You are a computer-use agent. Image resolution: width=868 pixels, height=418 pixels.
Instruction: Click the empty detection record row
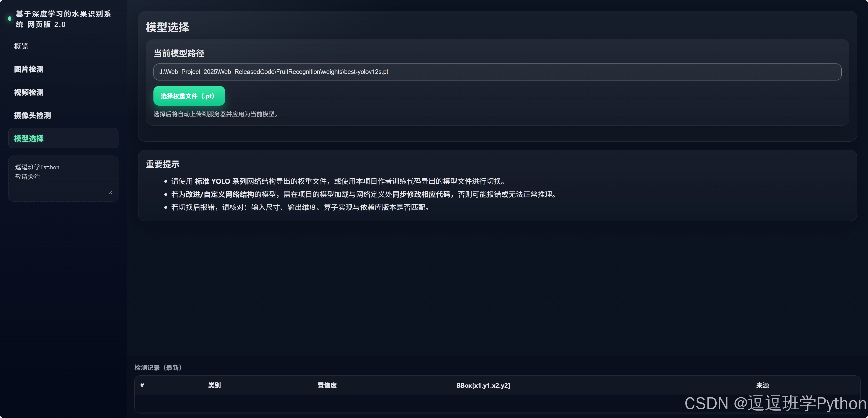click(404, 403)
